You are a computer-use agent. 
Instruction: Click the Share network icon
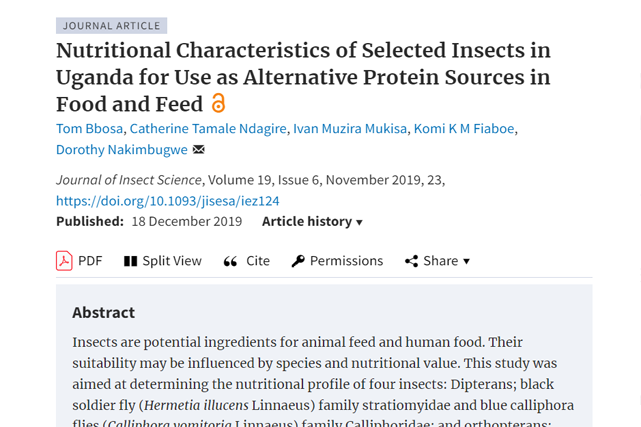click(412, 261)
